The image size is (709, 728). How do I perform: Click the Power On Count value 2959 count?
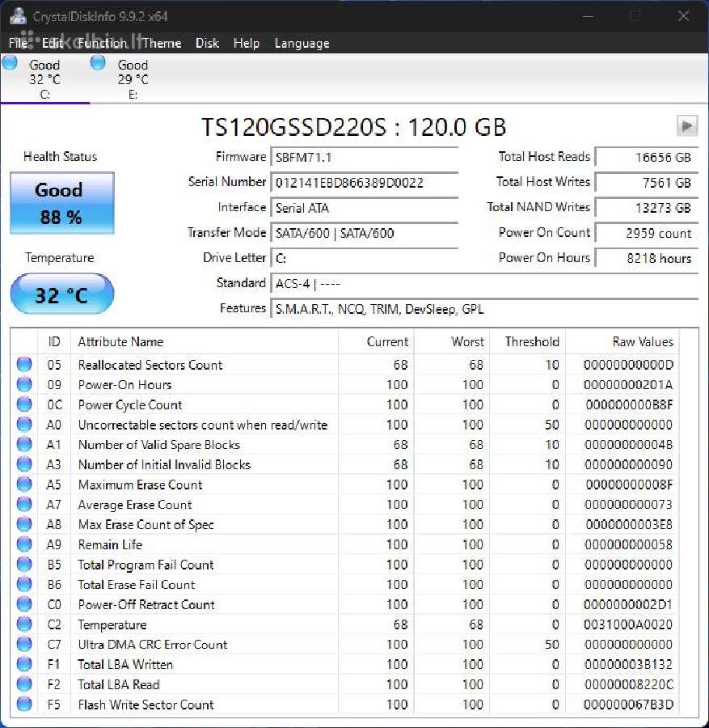pyautogui.click(x=647, y=233)
